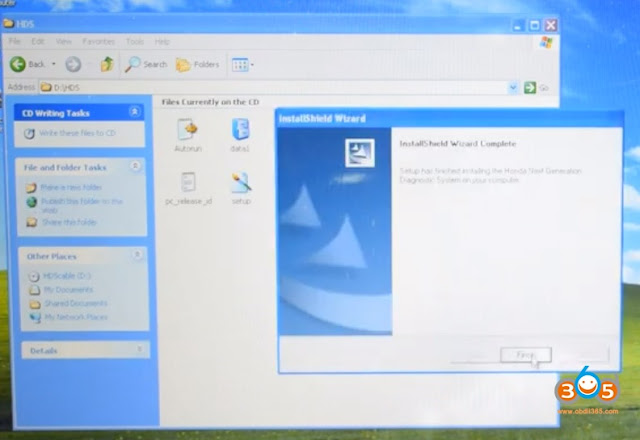Close the HDS explorer window

551,25
